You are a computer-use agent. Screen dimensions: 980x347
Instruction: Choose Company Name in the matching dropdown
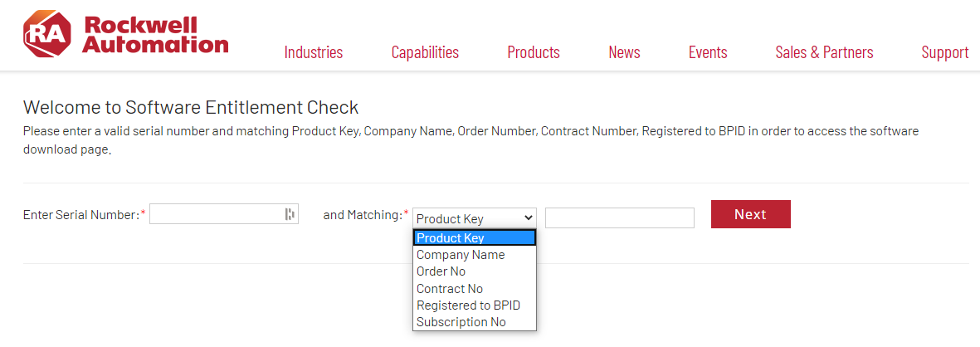tap(475, 255)
